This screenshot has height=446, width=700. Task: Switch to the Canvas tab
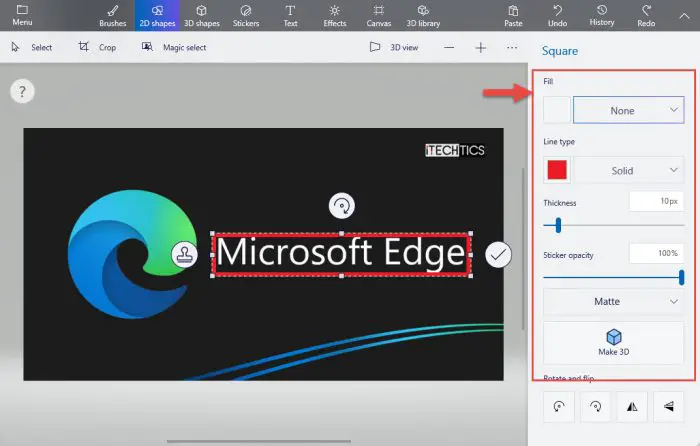click(x=378, y=14)
